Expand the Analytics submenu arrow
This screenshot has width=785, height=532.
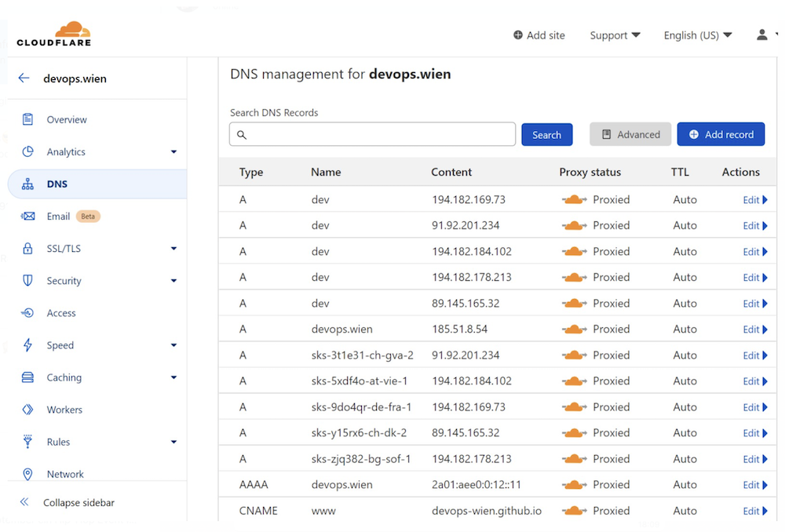click(x=173, y=151)
